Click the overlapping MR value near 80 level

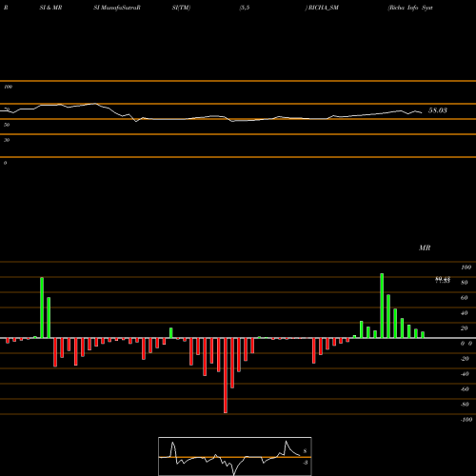point(443,280)
